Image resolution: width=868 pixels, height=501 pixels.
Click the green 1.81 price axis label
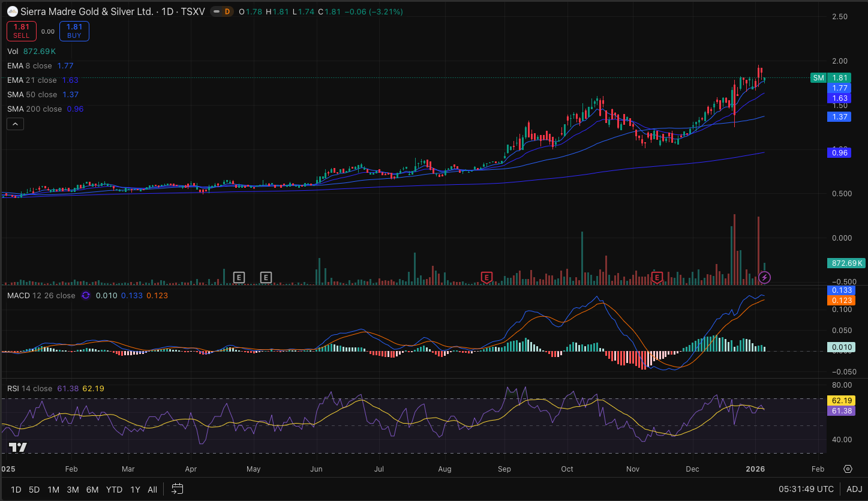point(840,77)
